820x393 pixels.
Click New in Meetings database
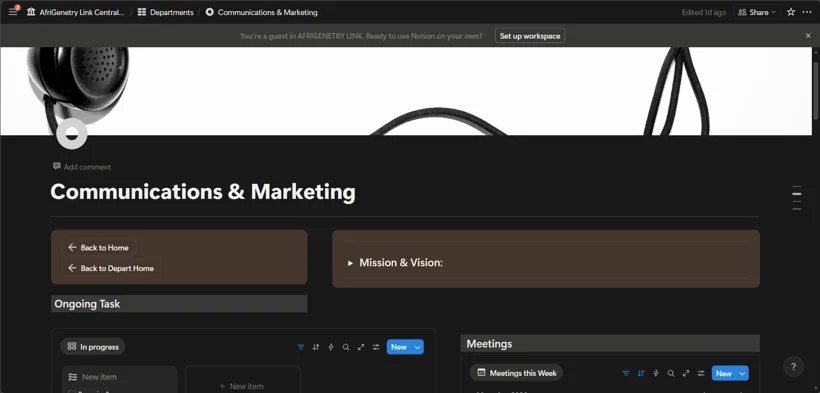pyautogui.click(x=724, y=374)
